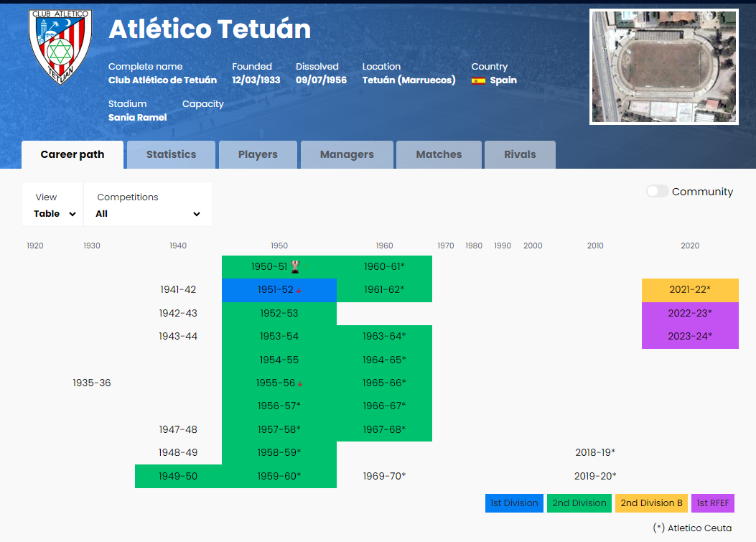Select the 1954-55 season cell
The image size is (756, 542).
click(x=279, y=360)
